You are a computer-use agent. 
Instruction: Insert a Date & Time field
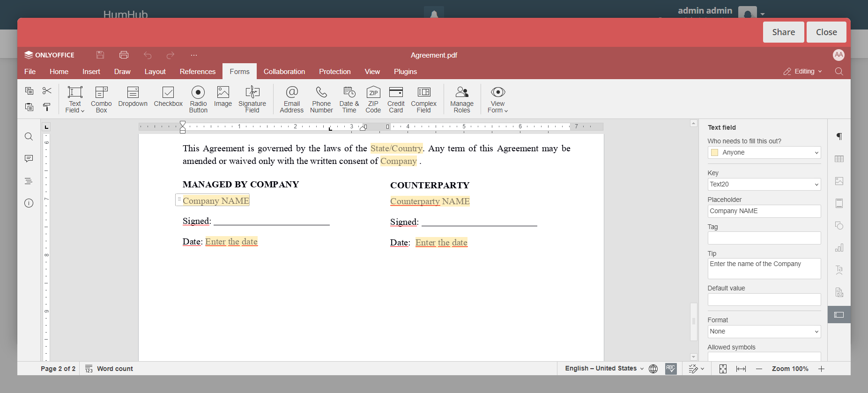(349, 99)
